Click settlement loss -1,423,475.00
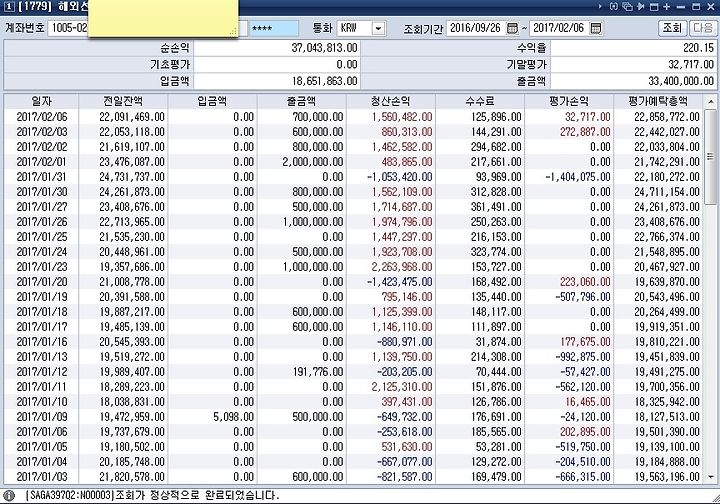Screen dimensions: 720x504 [x=399, y=282]
